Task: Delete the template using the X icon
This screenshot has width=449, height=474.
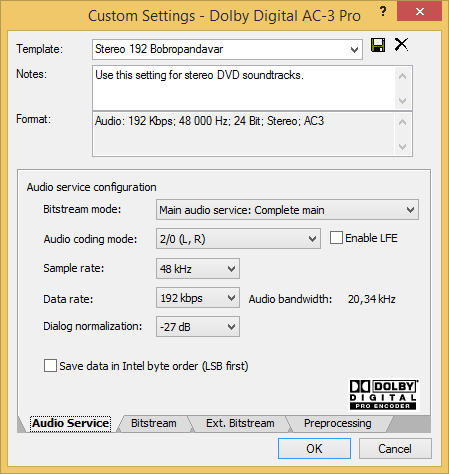Action: tap(401, 44)
